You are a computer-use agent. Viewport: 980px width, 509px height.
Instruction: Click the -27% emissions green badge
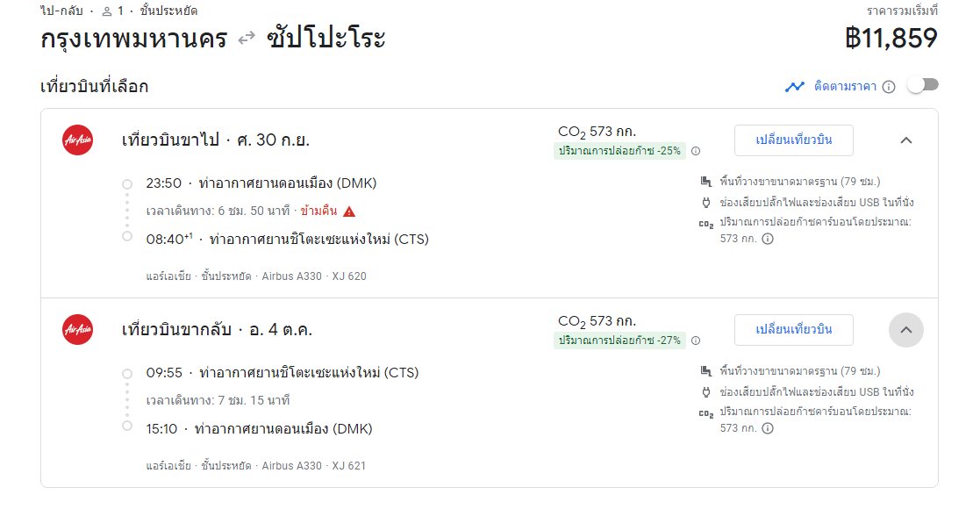pyautogui.click(x=619, y=341)
